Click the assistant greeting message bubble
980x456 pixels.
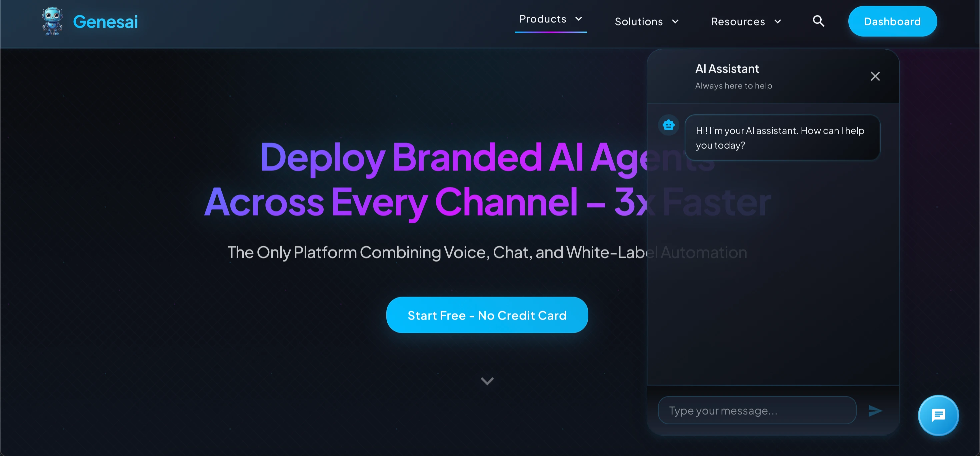[782, 138]
